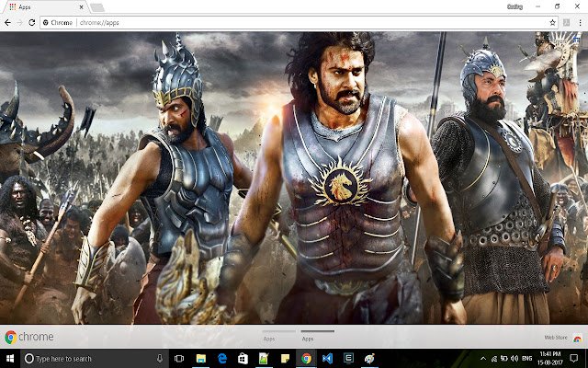Open a new tab with the new-tab button

click(x=97, y=7)
